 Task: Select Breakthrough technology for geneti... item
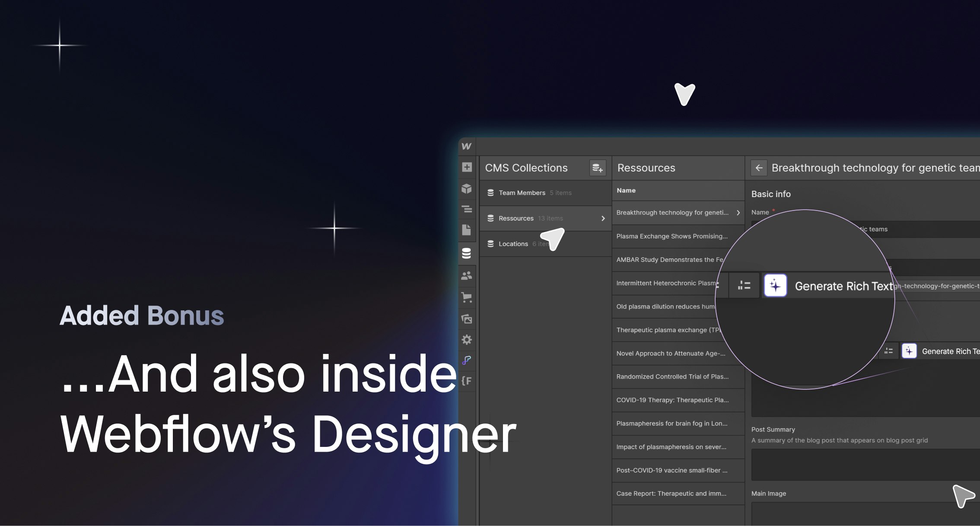point(678,213)
